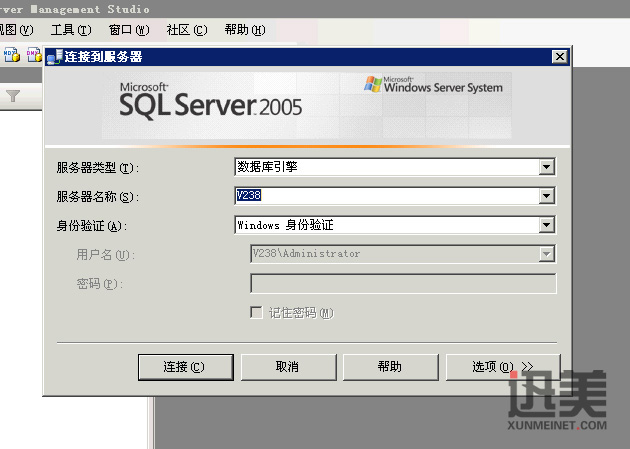Click the connect-to-server dialog title icon

click(x=55, y=57)
